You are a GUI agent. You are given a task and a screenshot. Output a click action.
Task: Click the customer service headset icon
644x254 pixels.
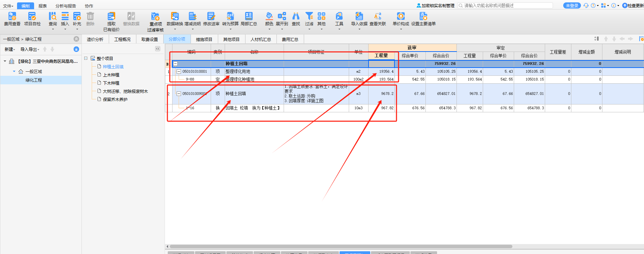(x=586, y=5)
